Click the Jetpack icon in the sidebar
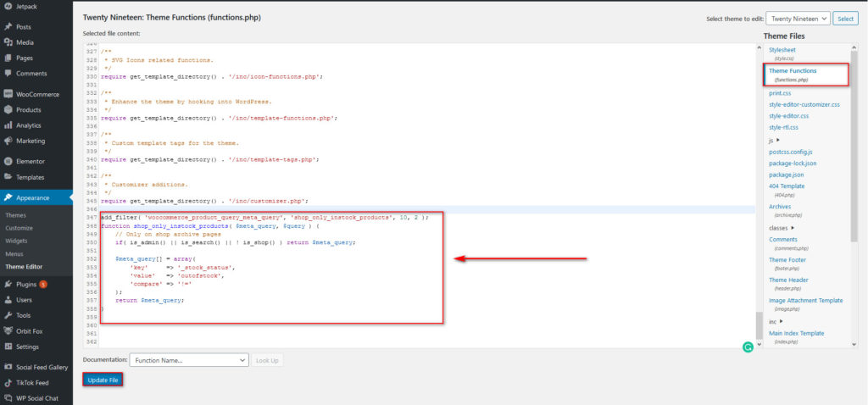This screenshot has height=405, width=868. pos(8,6)
